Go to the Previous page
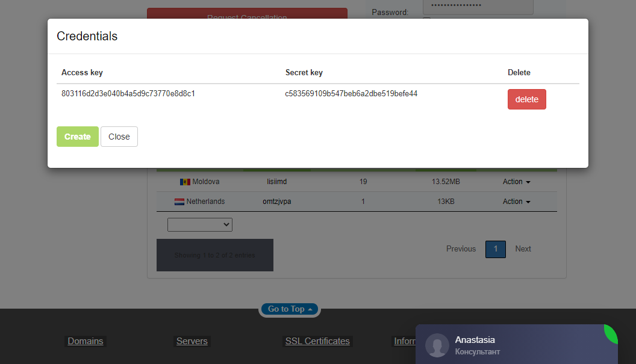The image size is (636, 364). point(461,249)
